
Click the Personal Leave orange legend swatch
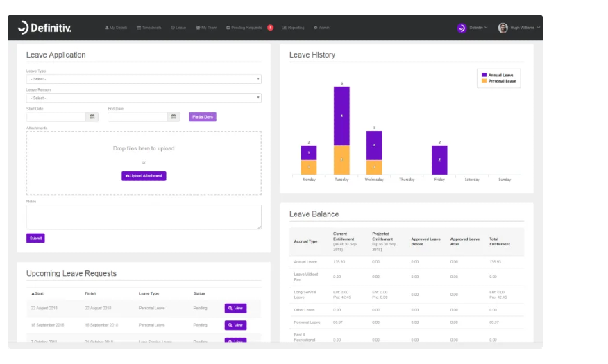pos(484,81)
